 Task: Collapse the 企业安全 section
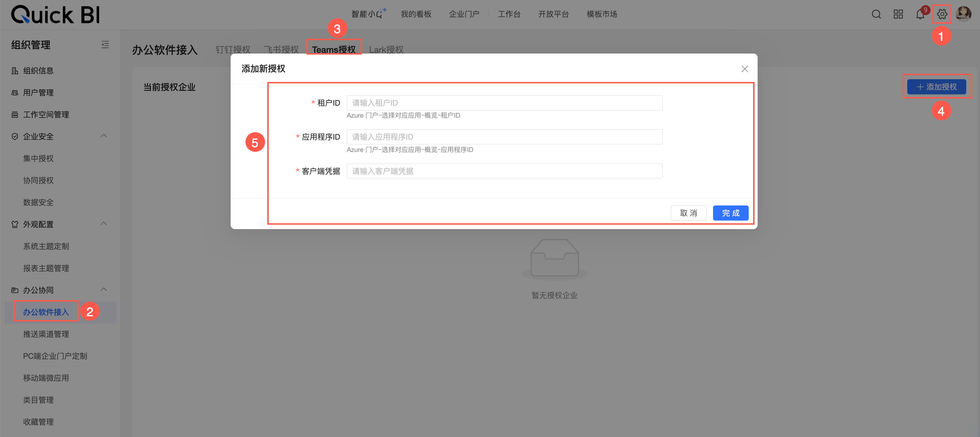(104, 136)
